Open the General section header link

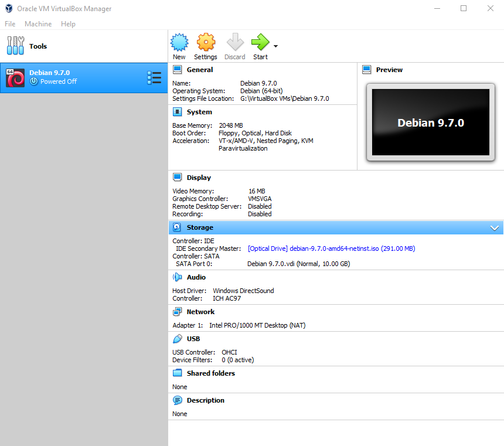click(200, 70)
